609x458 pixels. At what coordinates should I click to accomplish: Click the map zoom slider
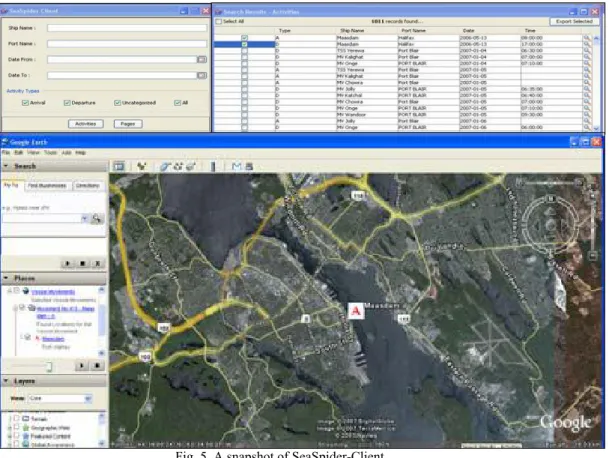tap(593, 218)
